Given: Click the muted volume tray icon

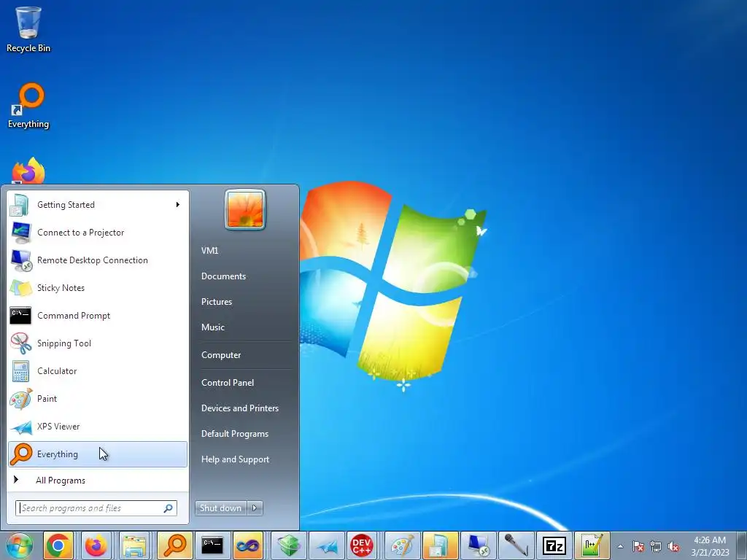Looking at the screenshot, I should tap(673, 546).
